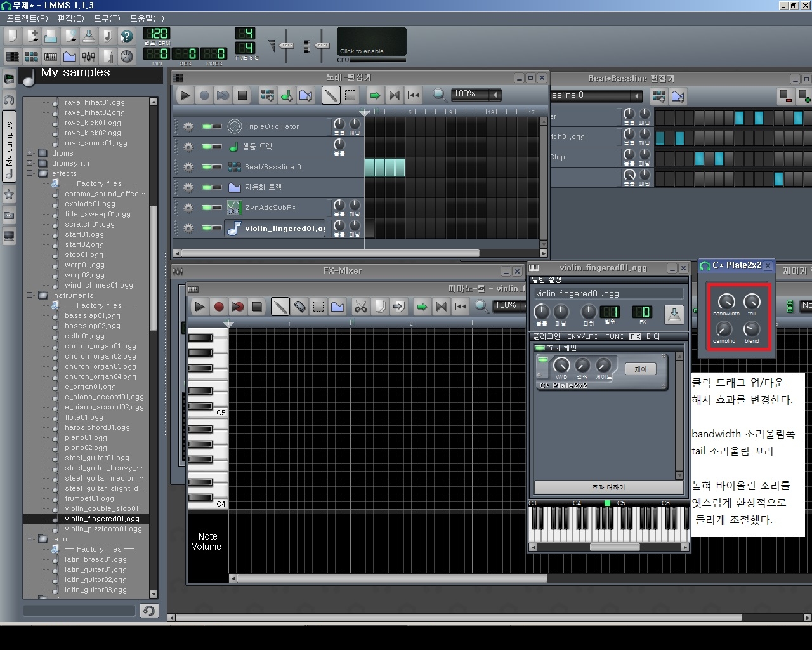This screenshot has width=812, height=650.
Task: Collapse the effects folder in sample tree
Action: coord(30,173)
